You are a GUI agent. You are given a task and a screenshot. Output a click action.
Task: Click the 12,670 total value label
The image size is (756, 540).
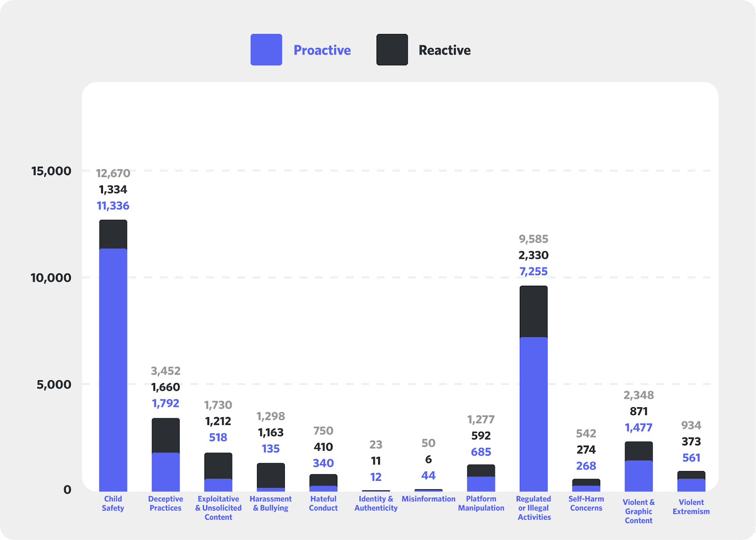coord(113,173)
